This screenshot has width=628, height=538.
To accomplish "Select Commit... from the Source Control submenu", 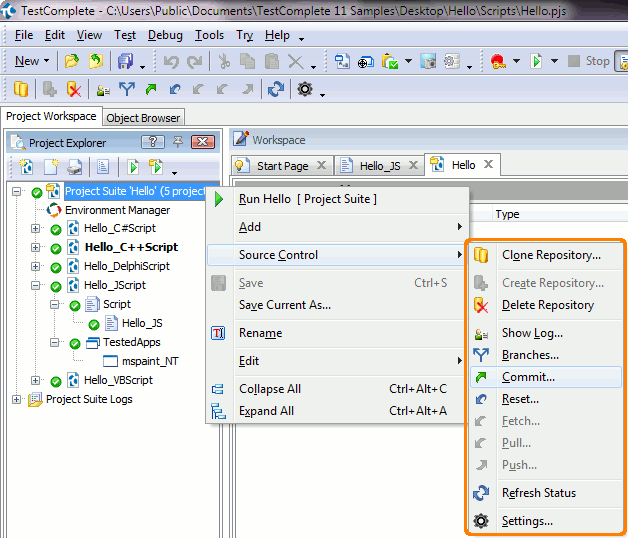I will coord(528,377).
